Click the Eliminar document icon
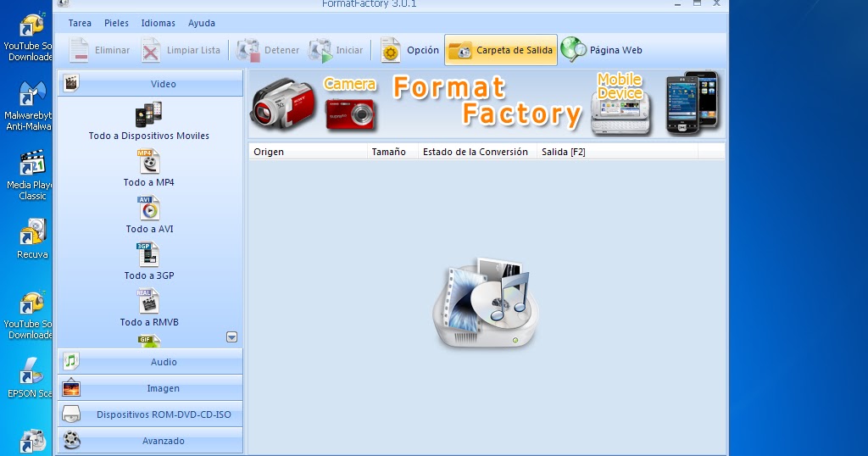The image size is (868, 456). [79, 50]
